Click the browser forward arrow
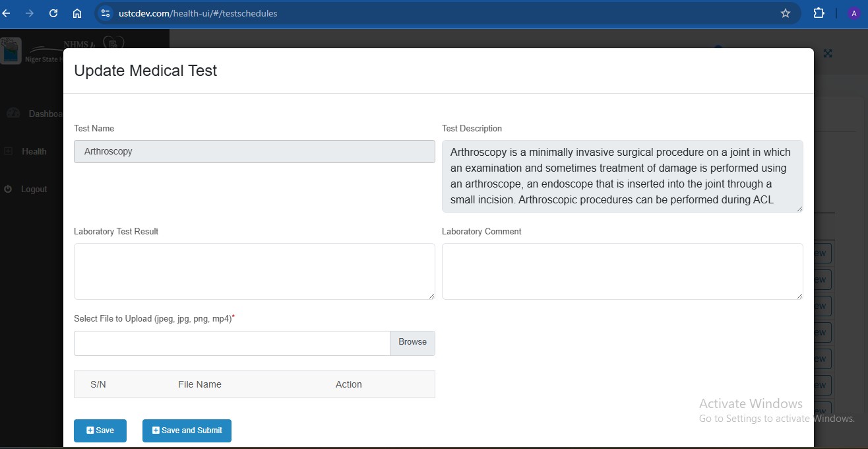The width and height of the screenshot is (868, 449). (30, 13)
